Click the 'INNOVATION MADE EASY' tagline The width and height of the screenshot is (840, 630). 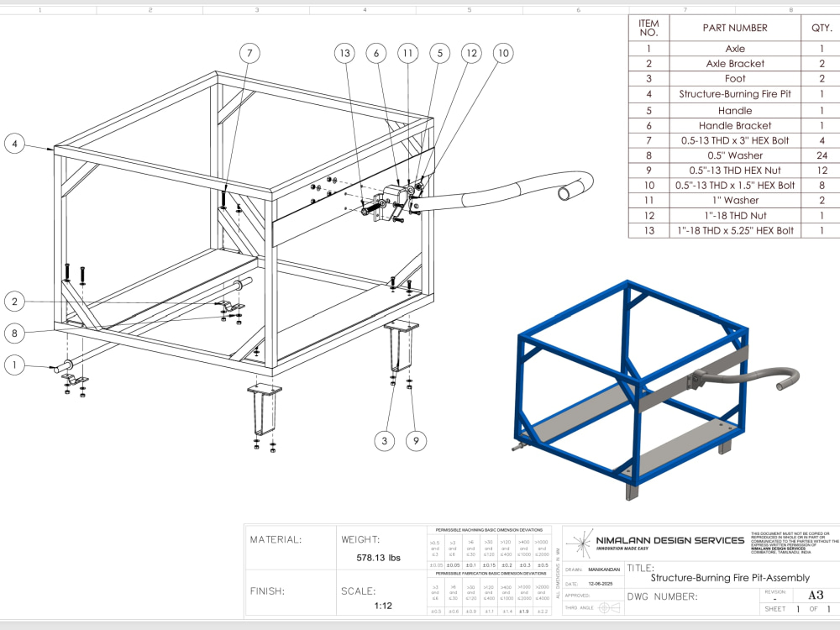pos(622,549)
